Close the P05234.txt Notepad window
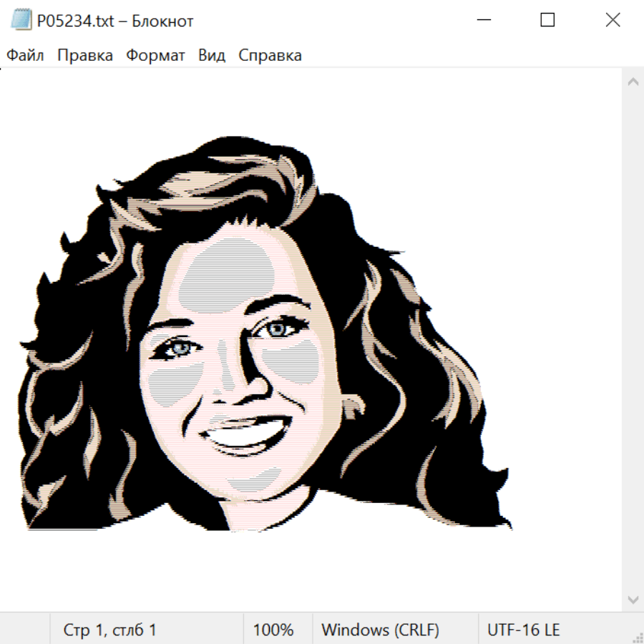This screenshot has height=644, width=644. pyautogui.click(x=613, y=20)
